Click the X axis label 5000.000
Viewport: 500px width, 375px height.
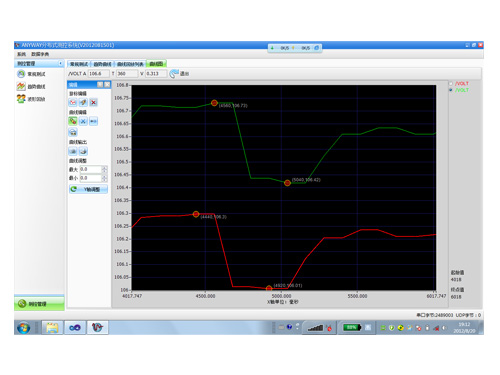point(281,296)
